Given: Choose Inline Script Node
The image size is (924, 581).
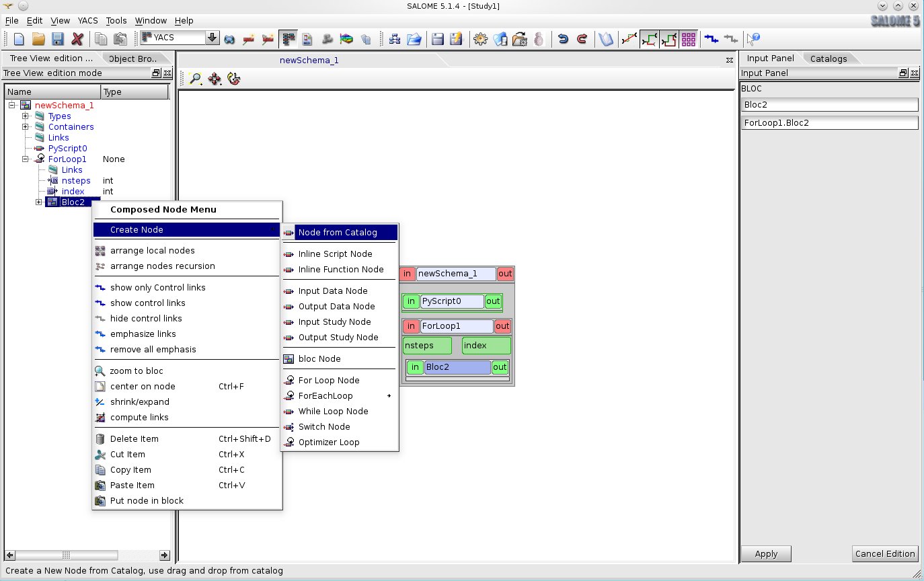Looking at the screenshot, I should tap(340, 254).
